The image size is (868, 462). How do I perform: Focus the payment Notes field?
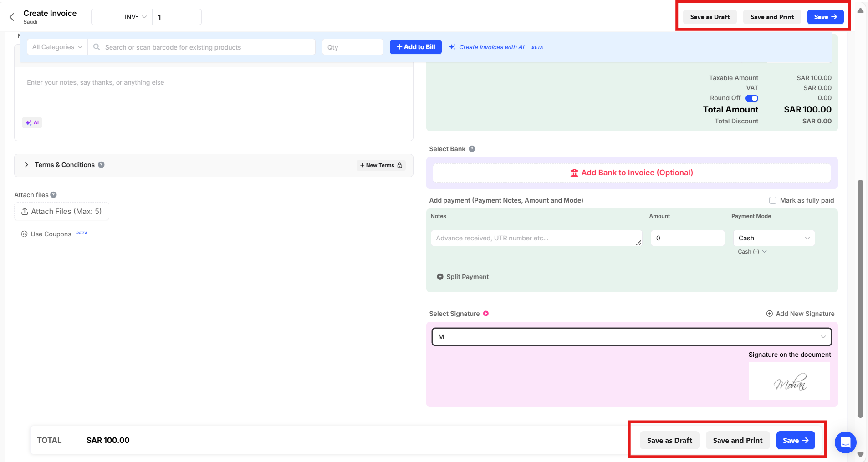536,238
